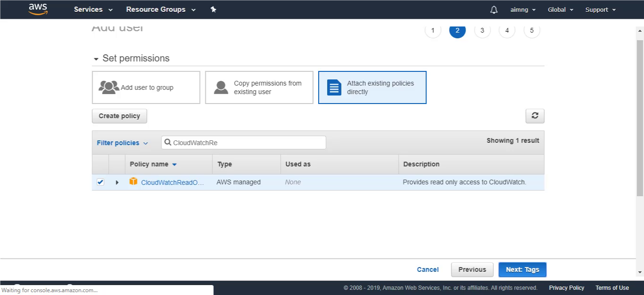
Task: Go to step 3 in wizard
Action: pyautogui.click(x=482, y=30)
